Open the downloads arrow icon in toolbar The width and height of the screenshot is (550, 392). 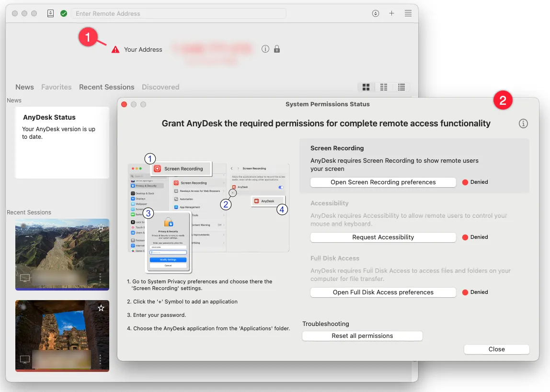click(x=376, y=13)
